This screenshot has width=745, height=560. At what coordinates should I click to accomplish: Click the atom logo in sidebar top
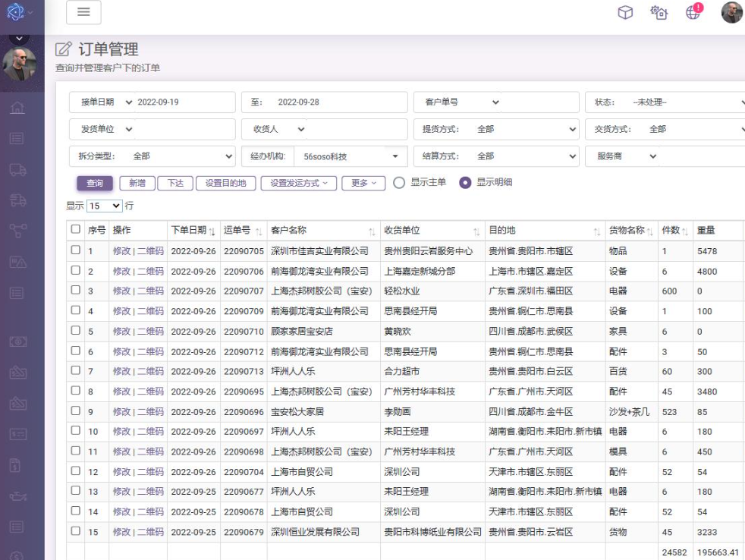(x=16, y=12)
